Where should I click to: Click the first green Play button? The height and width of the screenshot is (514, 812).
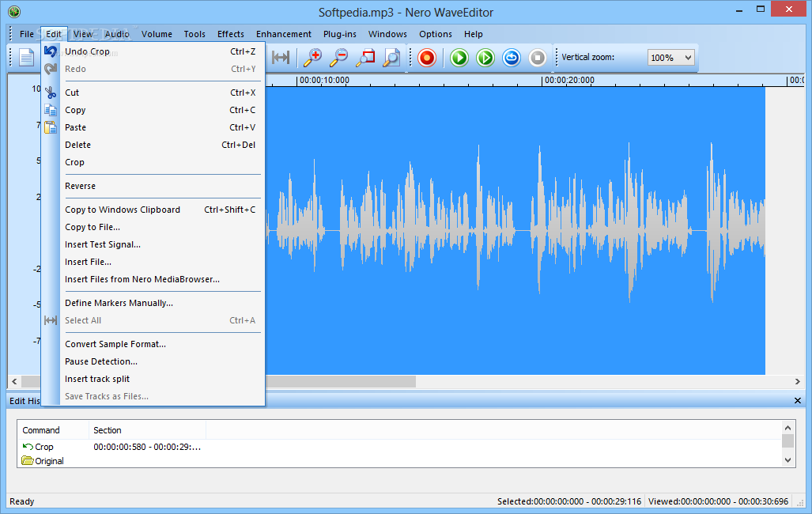click(459, 58)
